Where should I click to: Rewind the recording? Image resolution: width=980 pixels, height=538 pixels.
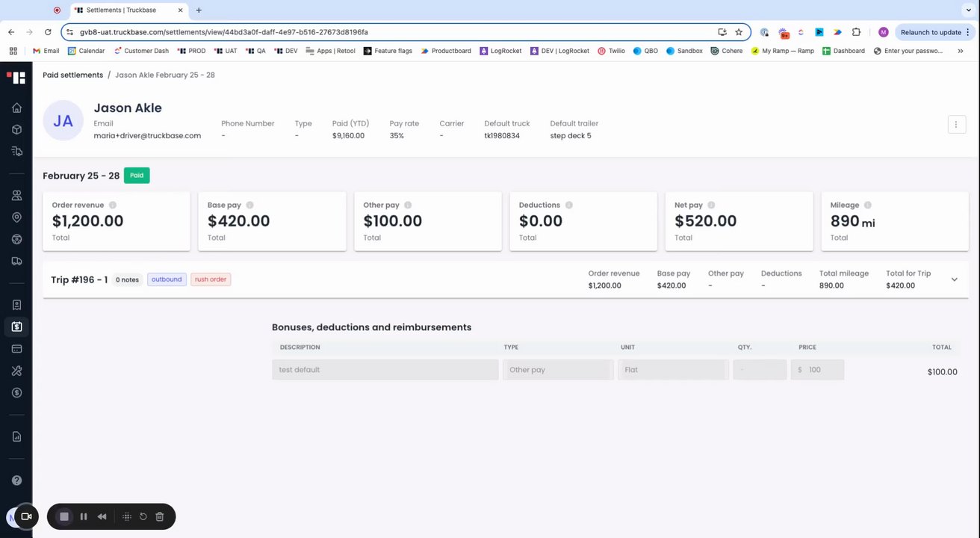click(102, 516)
